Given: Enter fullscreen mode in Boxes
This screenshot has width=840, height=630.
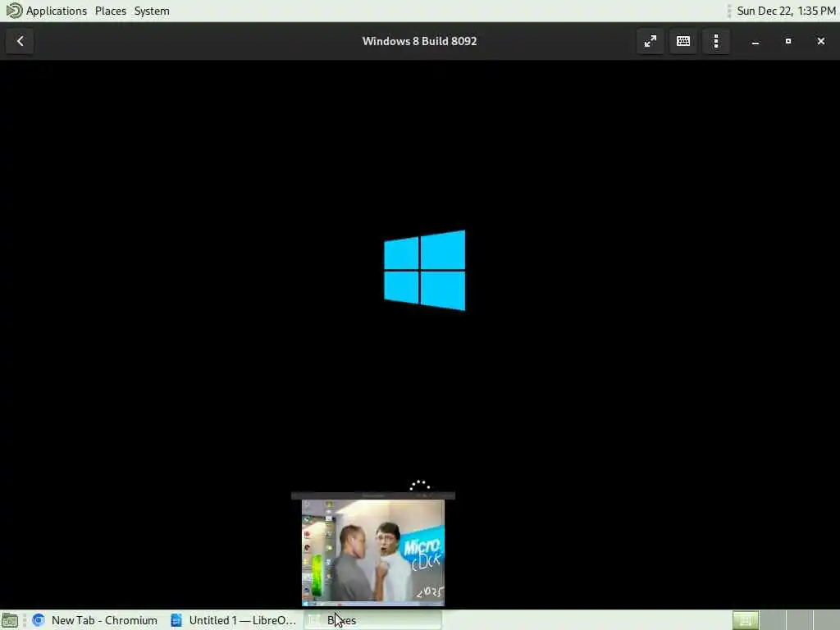Looking at the screenshot, I should (651, 41).
